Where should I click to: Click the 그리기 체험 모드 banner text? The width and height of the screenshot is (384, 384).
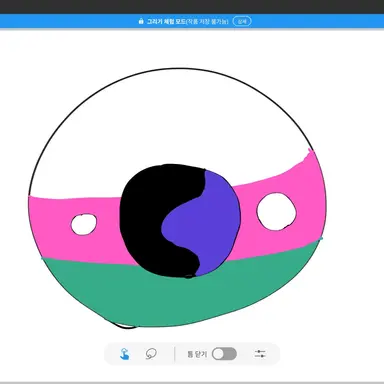(x=166, y=21)
